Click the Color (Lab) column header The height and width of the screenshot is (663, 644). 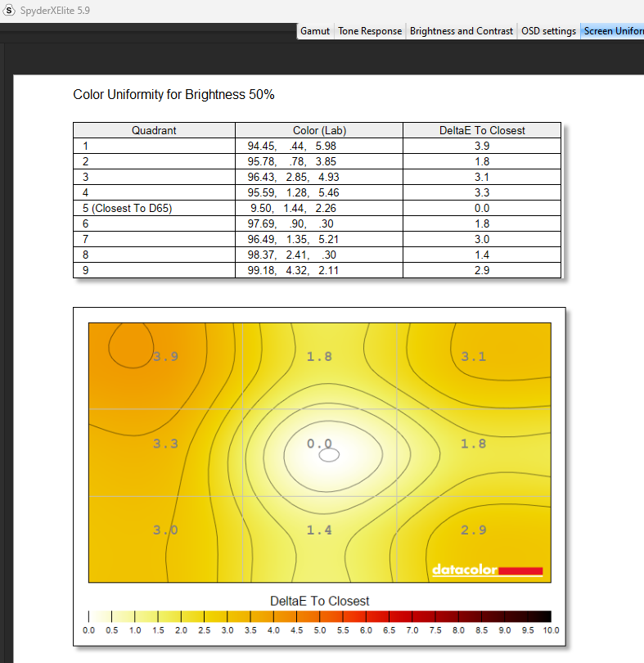pyautogui.click(x=319, y=130)
